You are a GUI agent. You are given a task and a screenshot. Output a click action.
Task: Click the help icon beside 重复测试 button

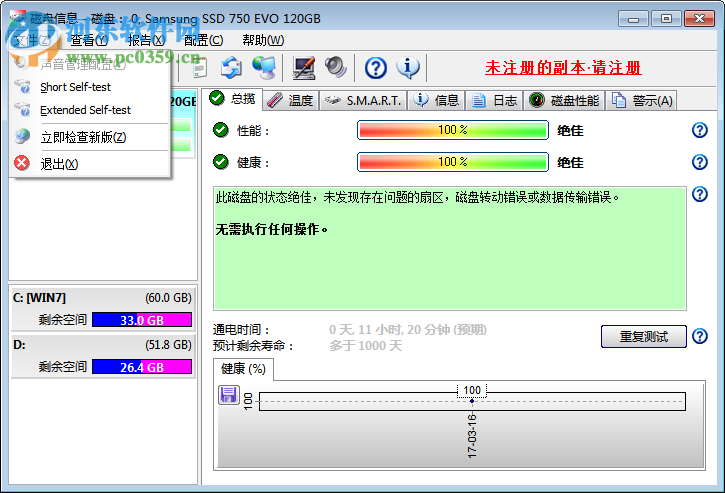pyautogui.click(x=700, y=336)
